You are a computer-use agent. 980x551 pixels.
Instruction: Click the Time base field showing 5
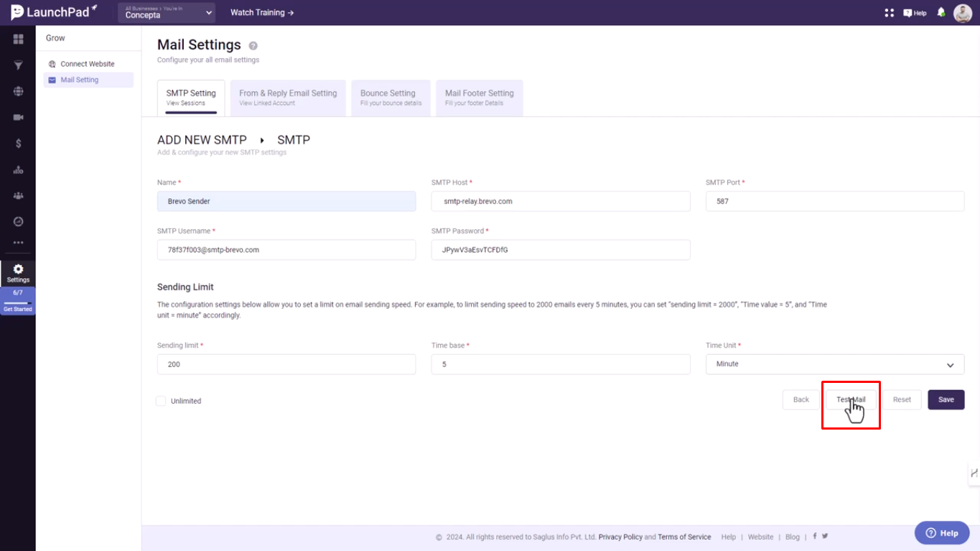(x=561, y=364)
